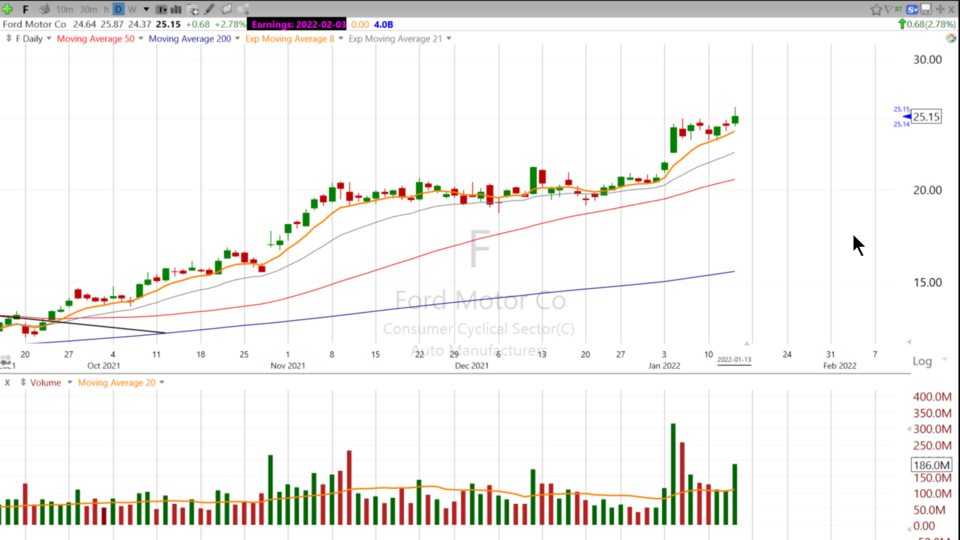The image size is (960, 540).
Task: Click the Moving Average 50 indicator label
Action: (96, 39)
